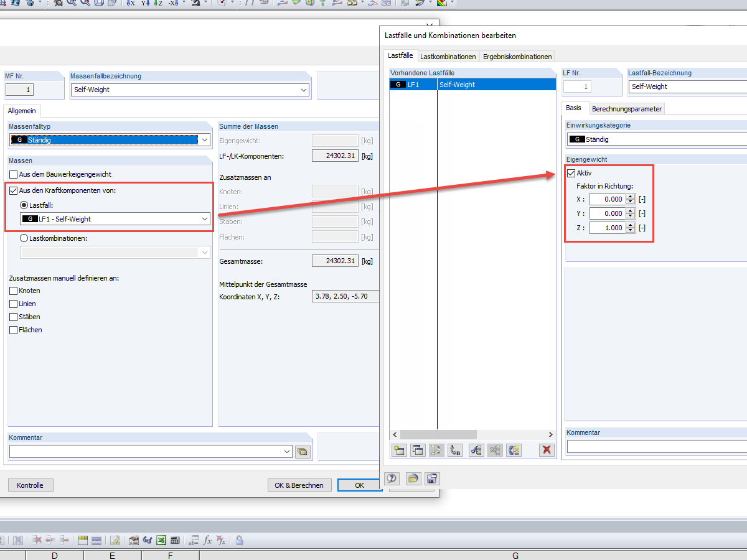Export table to Excel from bottom toolbar
This screenshot has width=747, height=560.
tap(161, 540)
